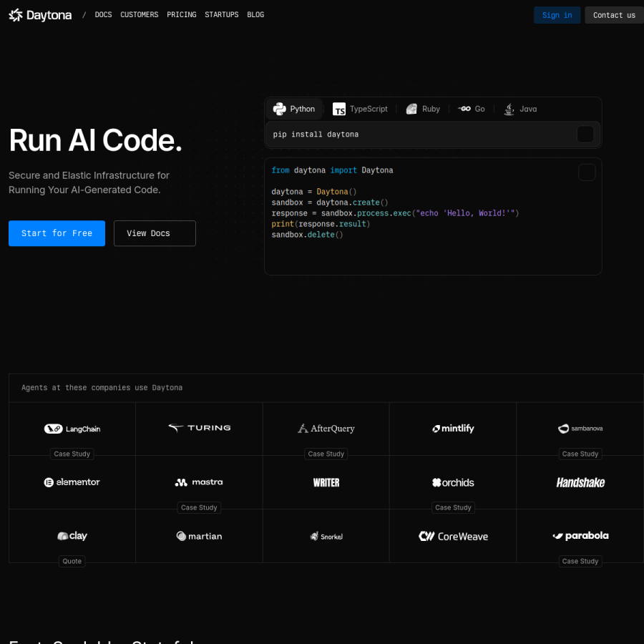Open the BLOG navigation link
Viewport: 644px width, 644px height.
coord(255,15)
